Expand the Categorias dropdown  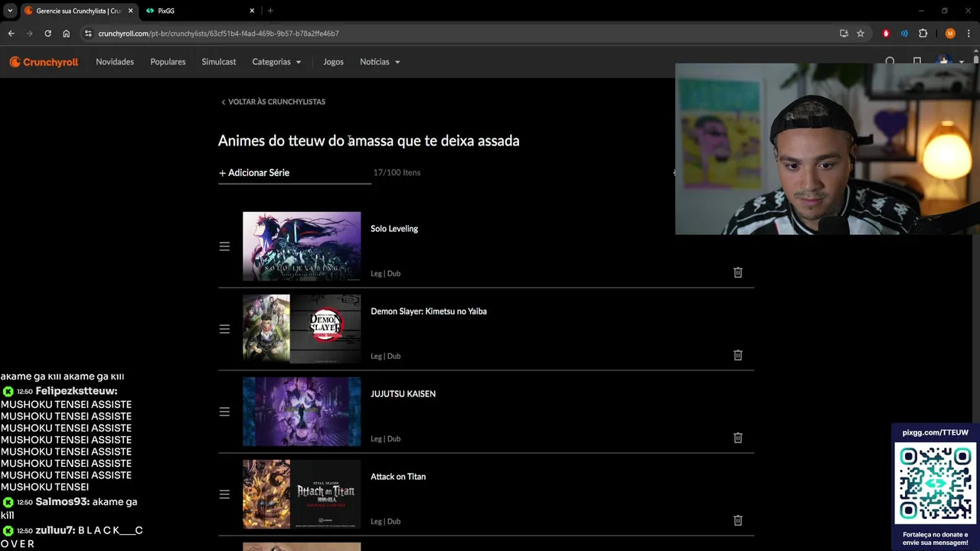pyautogui.click(x=276, y=62)
